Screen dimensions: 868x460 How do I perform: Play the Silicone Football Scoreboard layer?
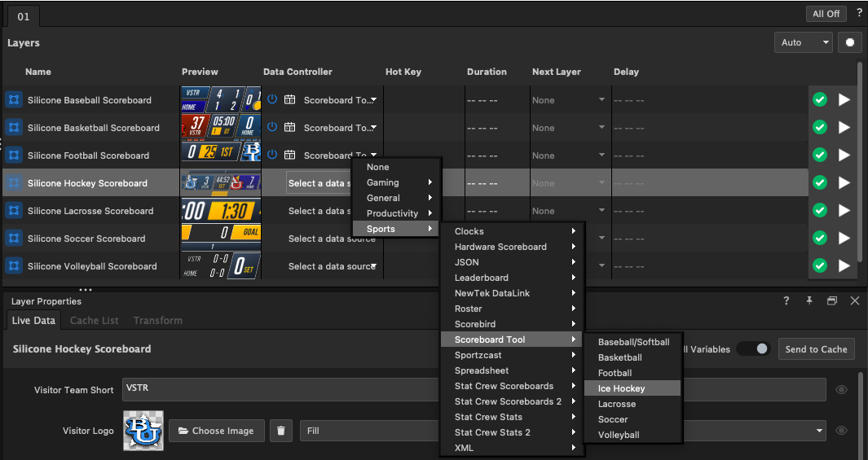[x=844, y=156]
